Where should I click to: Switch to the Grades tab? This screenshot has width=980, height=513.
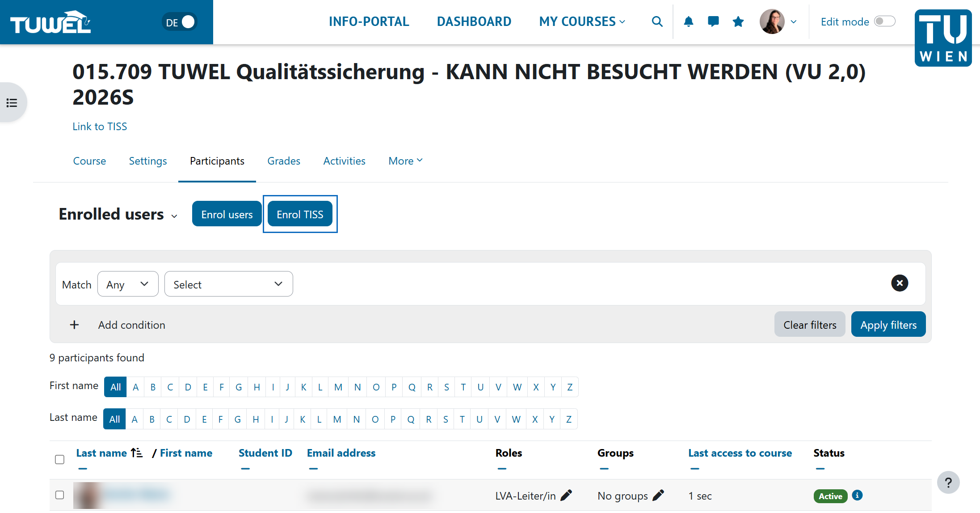[284, 161]
